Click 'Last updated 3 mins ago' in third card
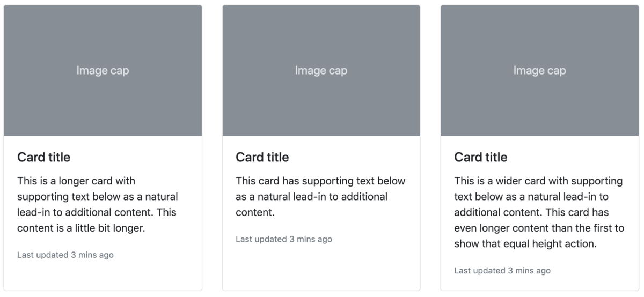This screenshot has width=644, height=297. tap(502, 271)
